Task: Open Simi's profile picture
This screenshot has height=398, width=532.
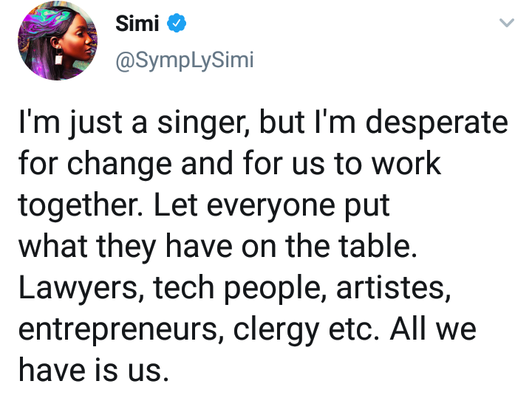Action: [x=58, y=41]
